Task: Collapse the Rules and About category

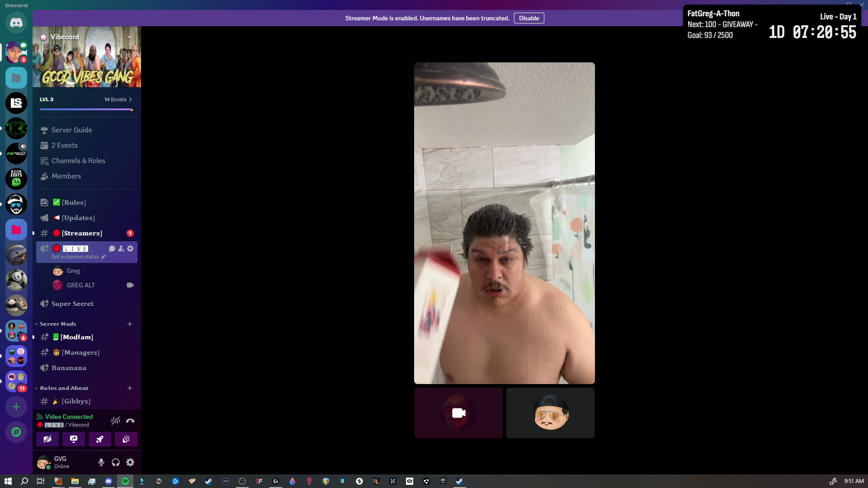Action: 64,388
